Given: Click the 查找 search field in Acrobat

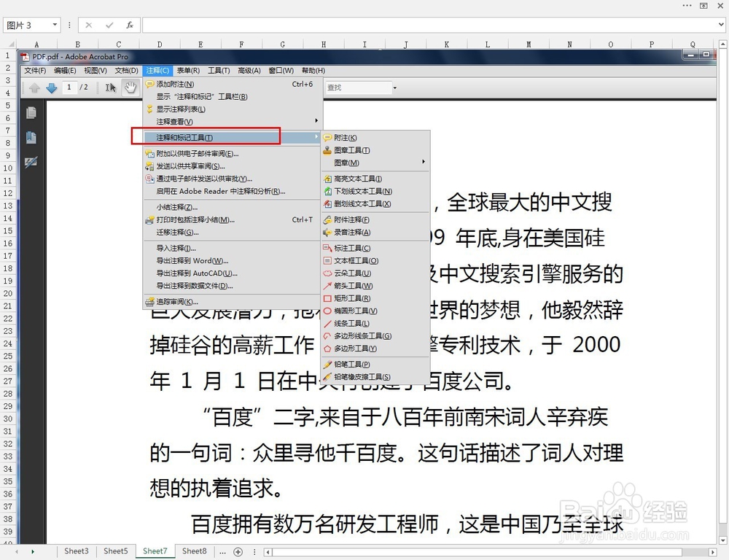Looking at the screenshot, I should pos(358,87).
